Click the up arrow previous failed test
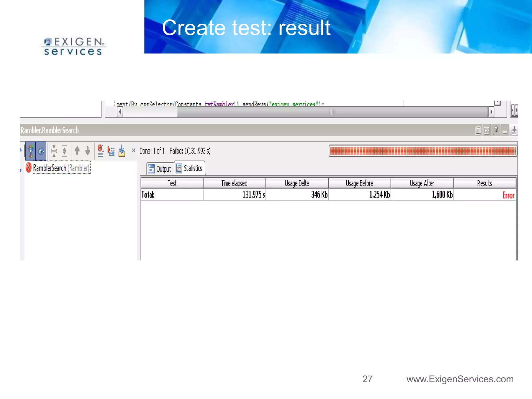Screen dimensions: 532x399 tap(77, 151)
